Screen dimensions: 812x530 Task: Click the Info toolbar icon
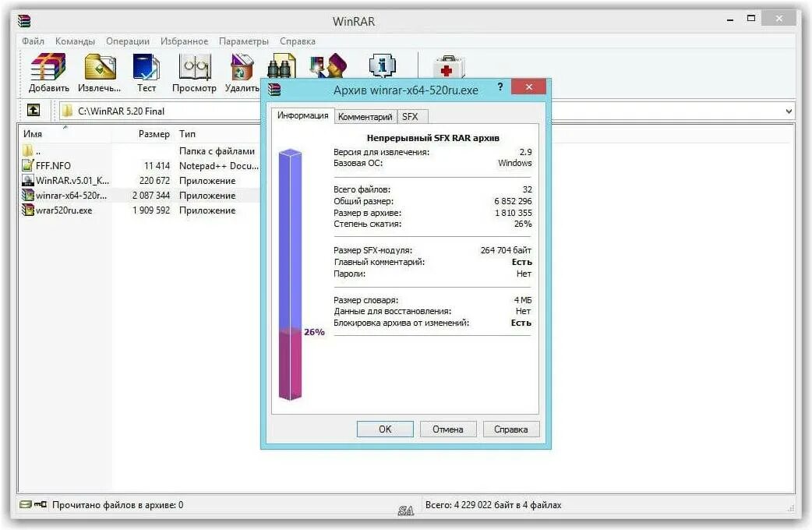point(382,65)
